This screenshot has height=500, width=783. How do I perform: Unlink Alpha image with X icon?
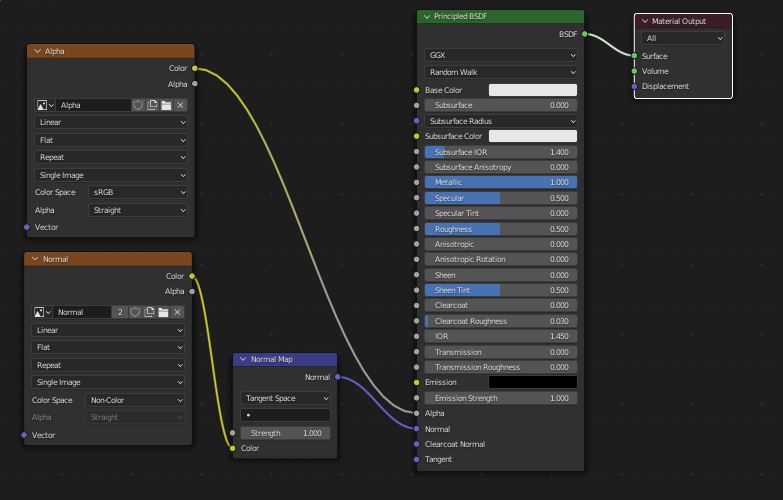(x=180, y=105)
